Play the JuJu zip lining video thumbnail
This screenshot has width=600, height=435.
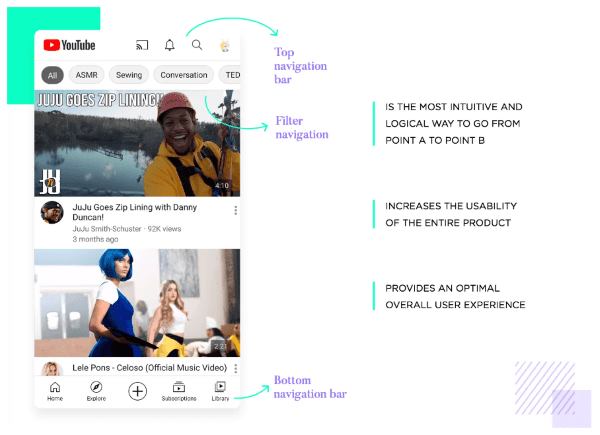pos(137,142)
